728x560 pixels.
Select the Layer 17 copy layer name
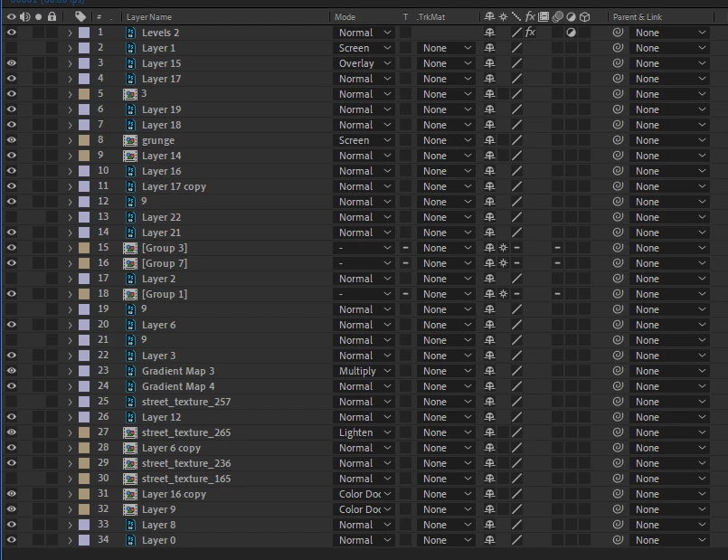pos(174,186)
